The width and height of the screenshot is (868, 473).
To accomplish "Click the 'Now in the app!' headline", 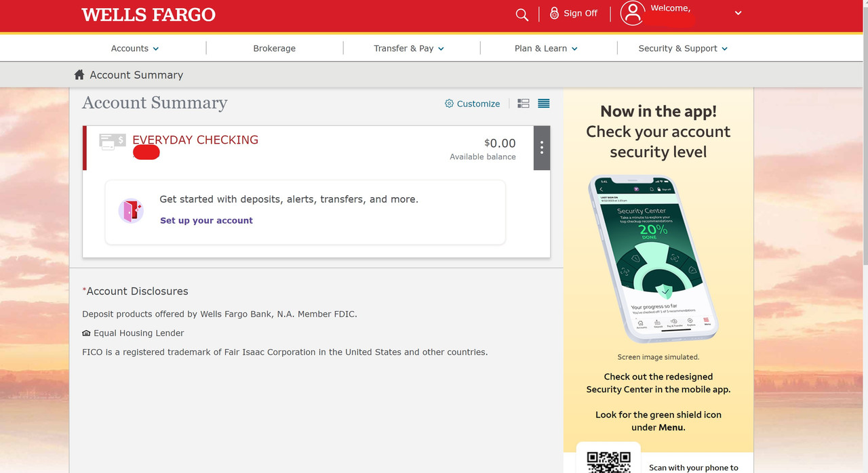I will click(658, 112).
